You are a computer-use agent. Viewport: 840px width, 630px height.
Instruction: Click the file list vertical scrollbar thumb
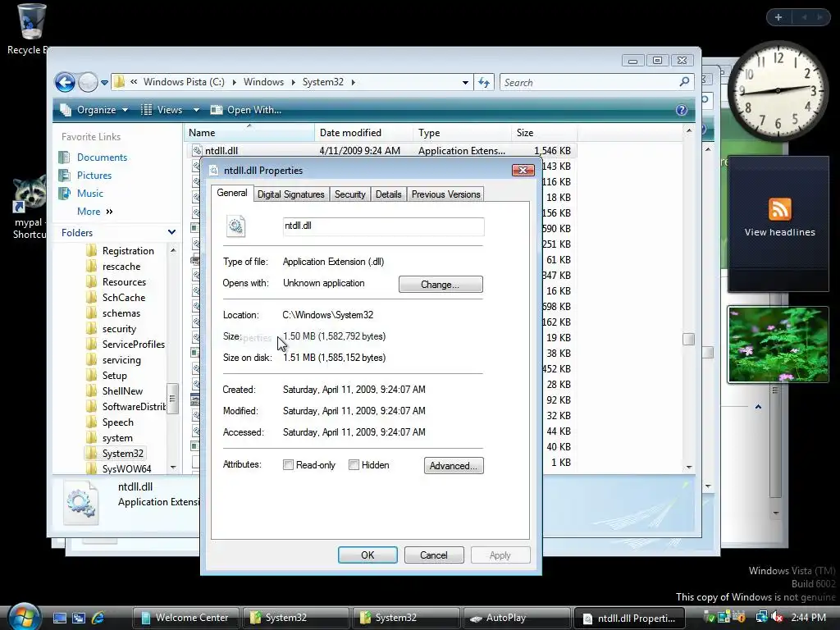click(x=688, y=339)
